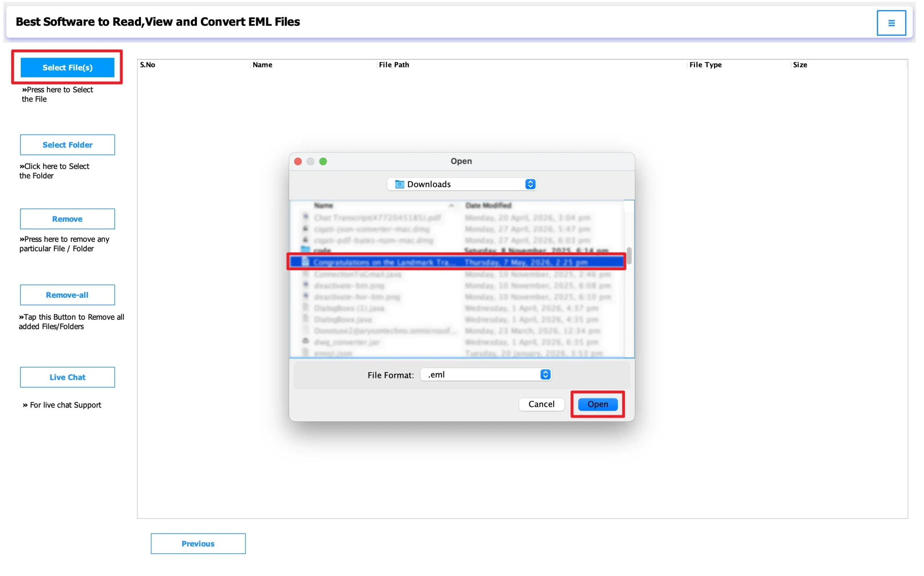The height and width of the screenshot is (576, 924).
Task: Close the Open dialog with red button
Action: 298,162
